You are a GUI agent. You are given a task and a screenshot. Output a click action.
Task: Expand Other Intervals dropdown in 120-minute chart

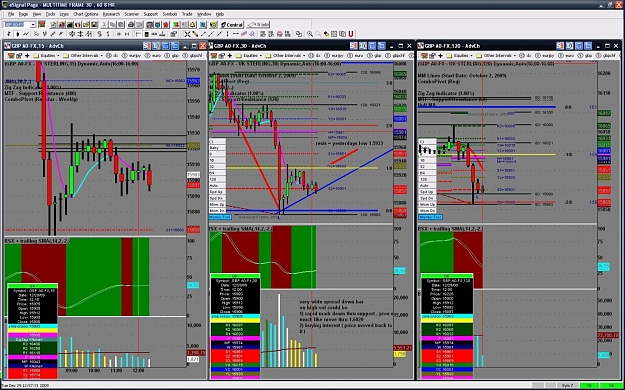tap(497, 55)
